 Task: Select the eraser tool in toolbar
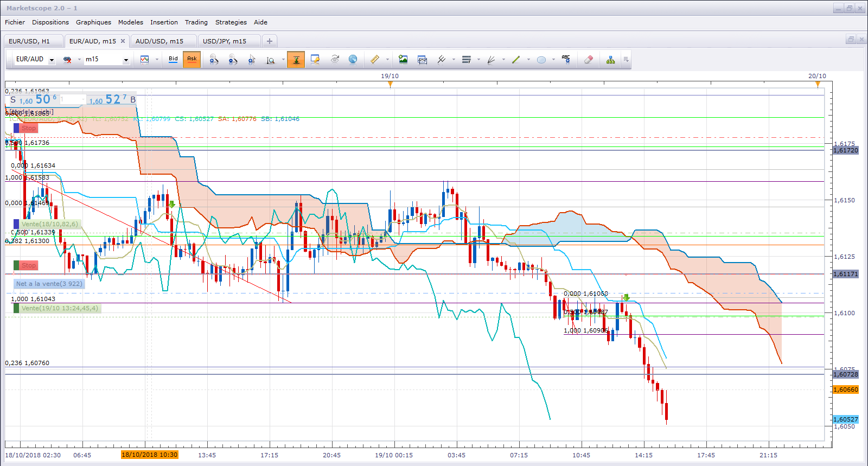[x=589, y=60]
